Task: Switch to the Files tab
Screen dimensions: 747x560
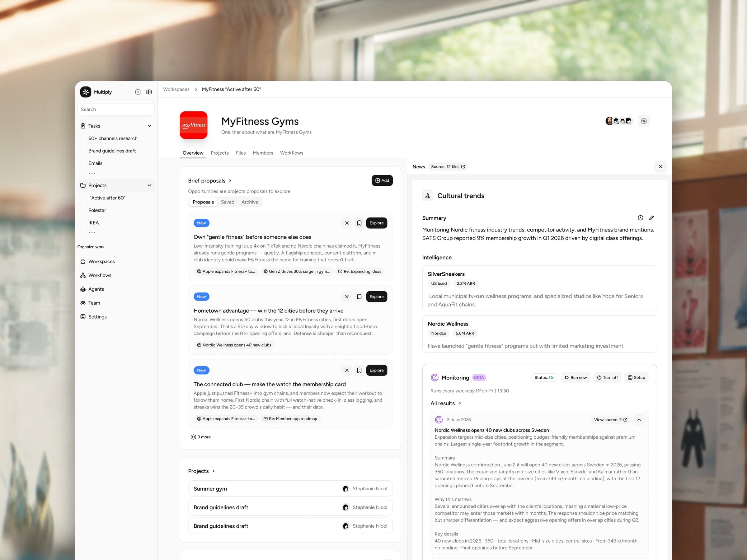Action: pyautogui.click(x=241, y=153)
